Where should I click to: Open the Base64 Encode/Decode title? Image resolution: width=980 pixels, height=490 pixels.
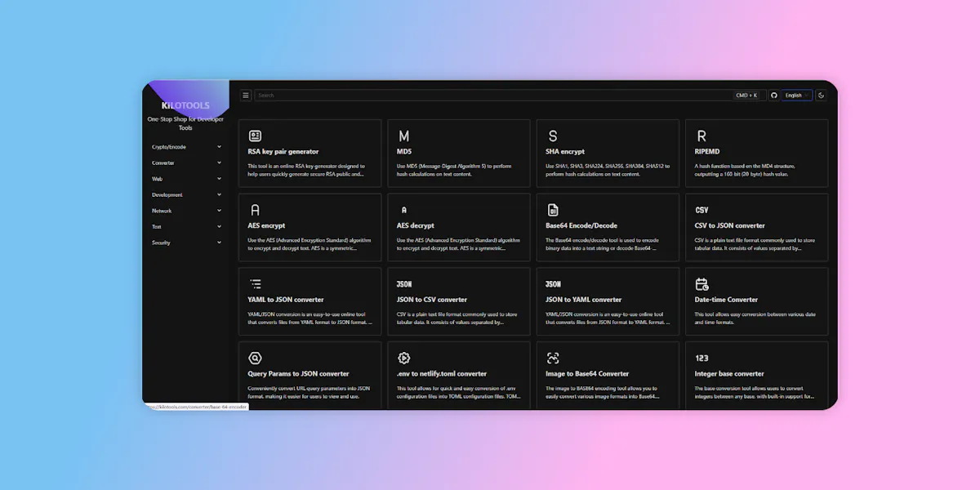pos(581,225)
